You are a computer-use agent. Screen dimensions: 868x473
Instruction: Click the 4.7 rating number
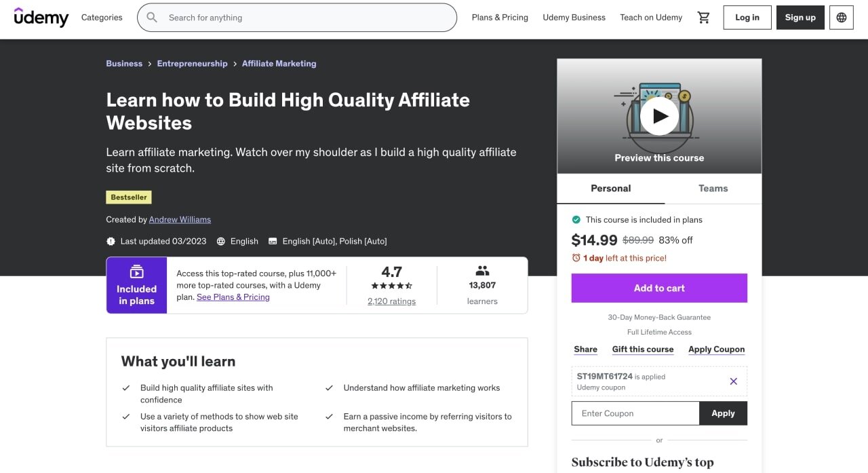coord(392,272)
